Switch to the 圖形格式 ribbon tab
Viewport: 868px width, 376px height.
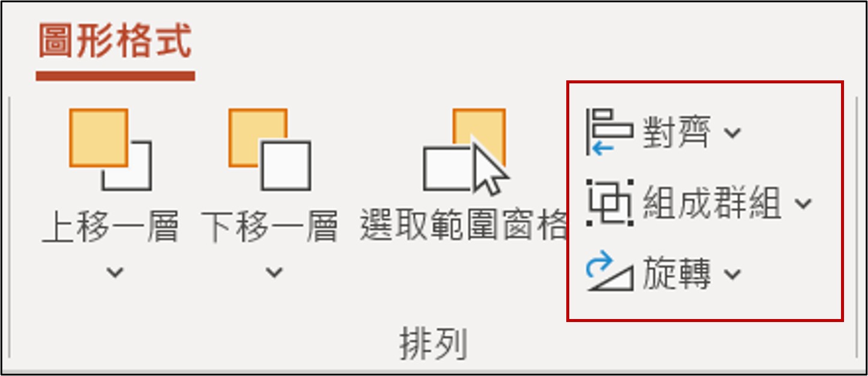pyautogui.click(x=115, y=42)
